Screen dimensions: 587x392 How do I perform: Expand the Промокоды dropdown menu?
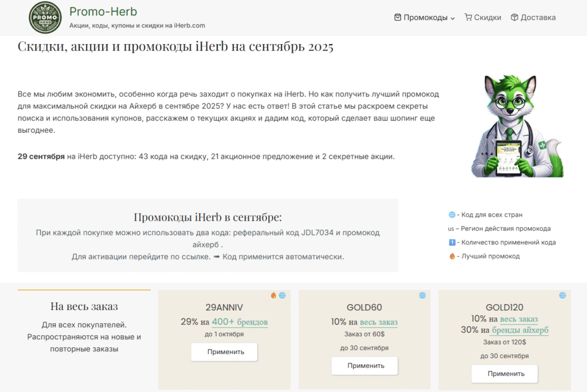pos(425,18)
